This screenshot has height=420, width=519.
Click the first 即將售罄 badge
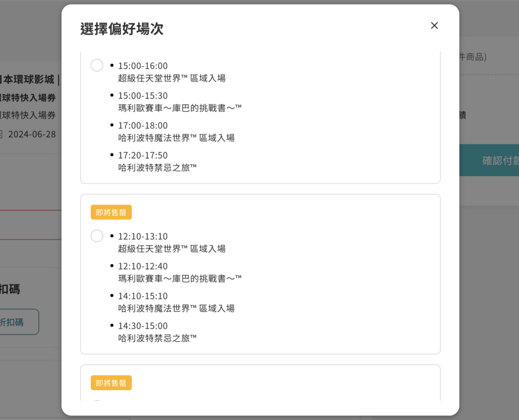[x=111, y=212]
